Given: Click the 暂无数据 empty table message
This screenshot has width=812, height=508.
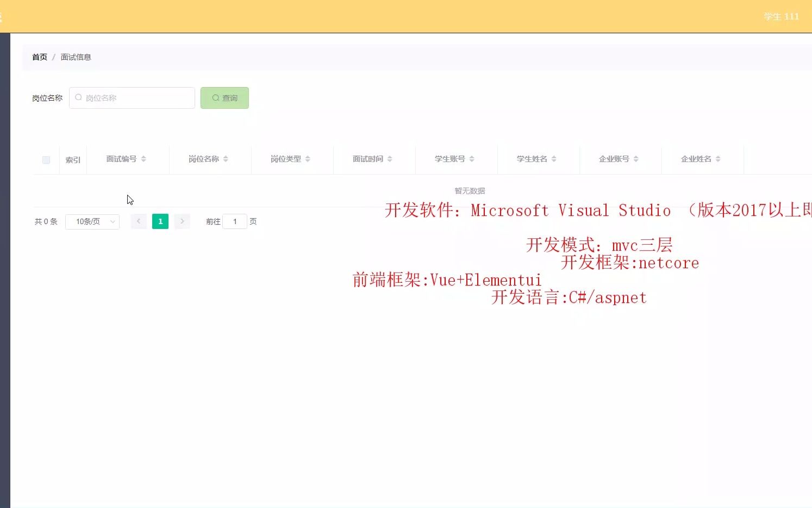Looking at the screenshot, I should pyautogui.click(x=470, y=191).
